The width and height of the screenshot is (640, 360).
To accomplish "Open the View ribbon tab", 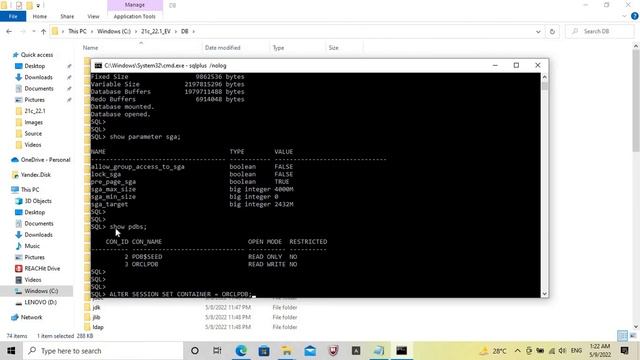I will coord(93,16).
